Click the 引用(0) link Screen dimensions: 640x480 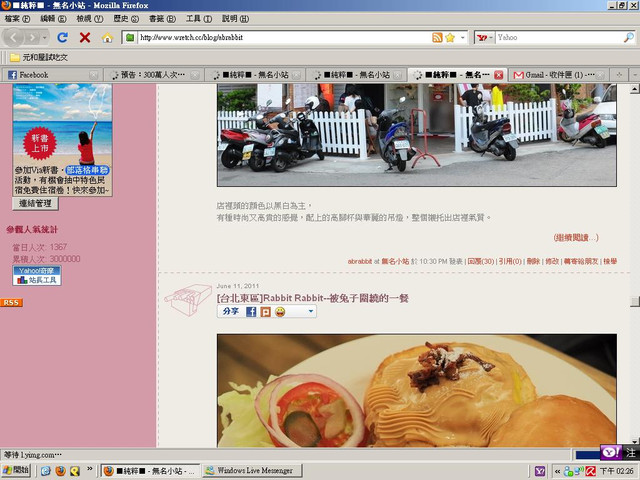tap(510, 261)
